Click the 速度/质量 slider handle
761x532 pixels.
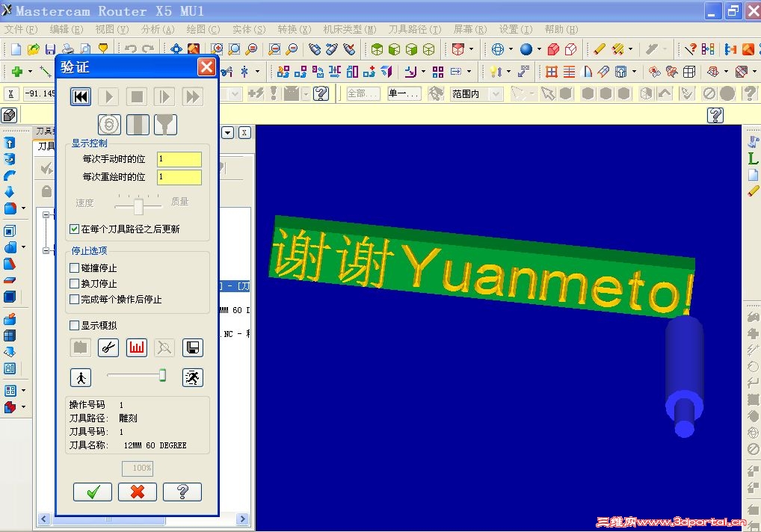tap(138, 206)
